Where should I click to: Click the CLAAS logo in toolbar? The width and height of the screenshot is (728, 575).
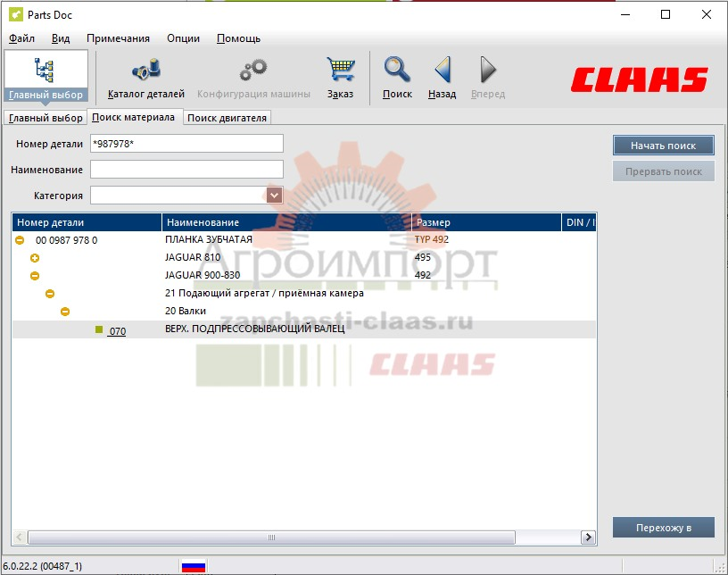tap(640, 79)
